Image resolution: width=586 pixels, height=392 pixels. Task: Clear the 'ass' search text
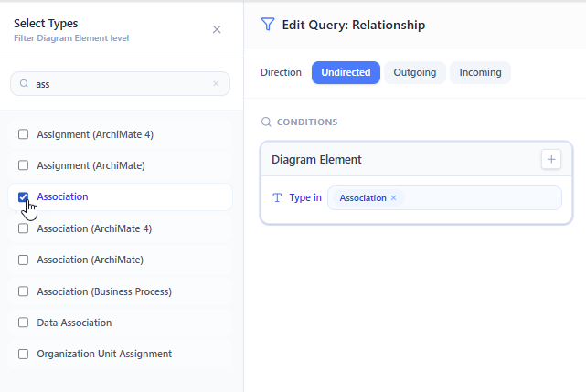point(216,84)
